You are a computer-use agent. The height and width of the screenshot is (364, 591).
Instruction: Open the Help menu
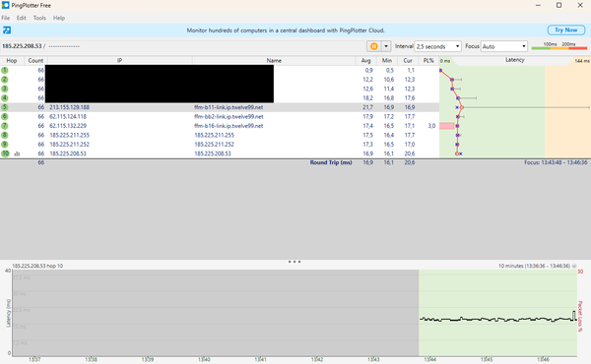(x=59, y=18)
